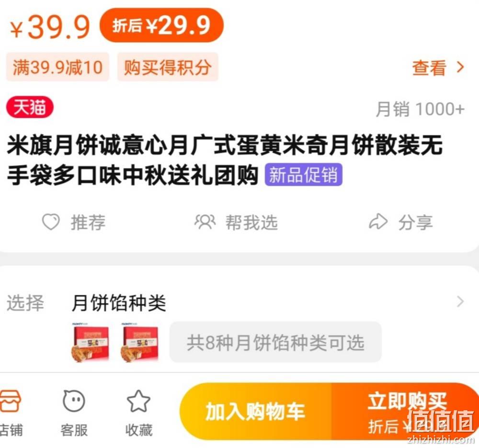Tap the 收藏 star icon
Image resolution: width=479 pixels, height=448 pixels.
pos(138,401)
